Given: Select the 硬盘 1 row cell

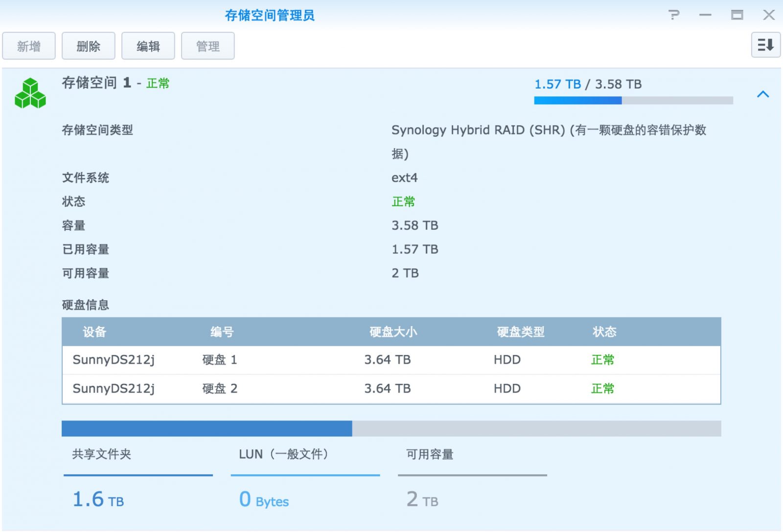Looking at the screenshot, I should [220, 360].
